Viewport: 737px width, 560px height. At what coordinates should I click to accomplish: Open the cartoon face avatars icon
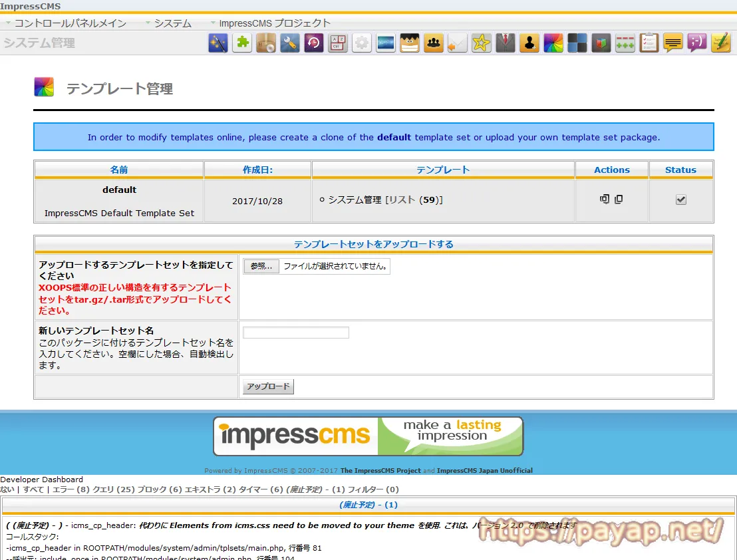click(410, 43)
